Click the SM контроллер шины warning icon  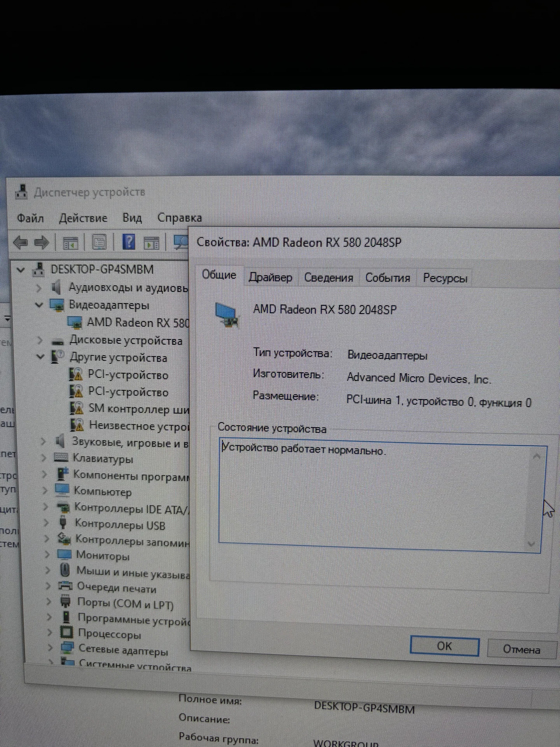(x=77, y=408)
